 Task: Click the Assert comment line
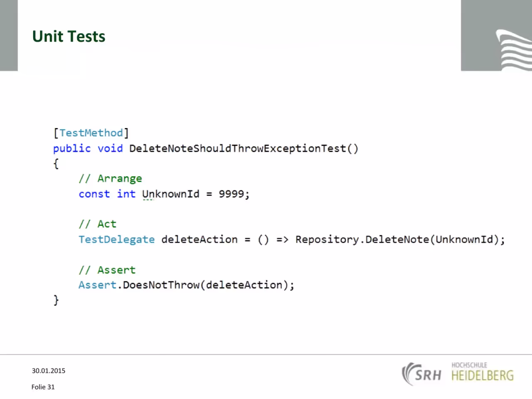(107, 270)
